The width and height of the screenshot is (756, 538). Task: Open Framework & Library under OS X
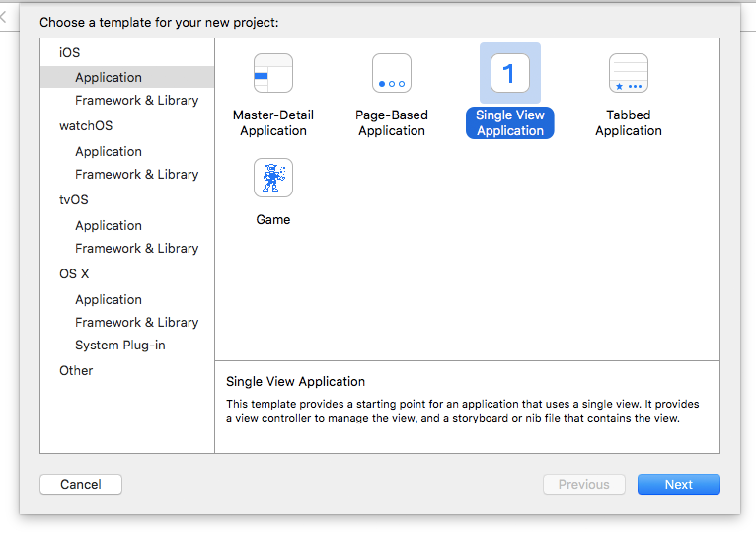pos(136,322)
